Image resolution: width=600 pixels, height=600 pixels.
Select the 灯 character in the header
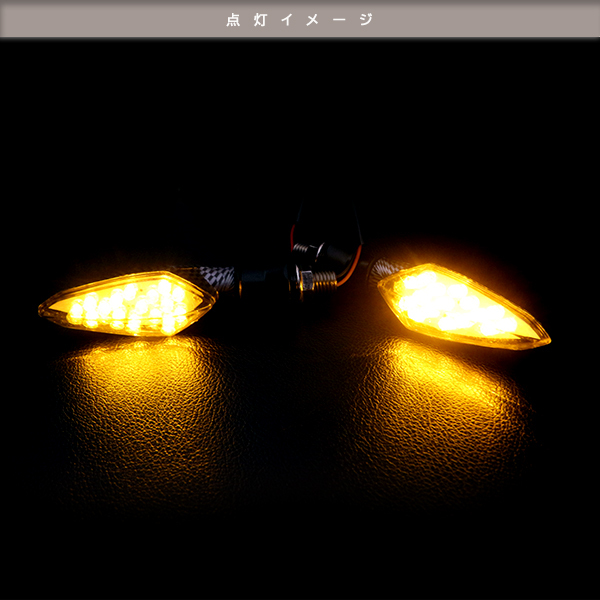coord(260,20)
